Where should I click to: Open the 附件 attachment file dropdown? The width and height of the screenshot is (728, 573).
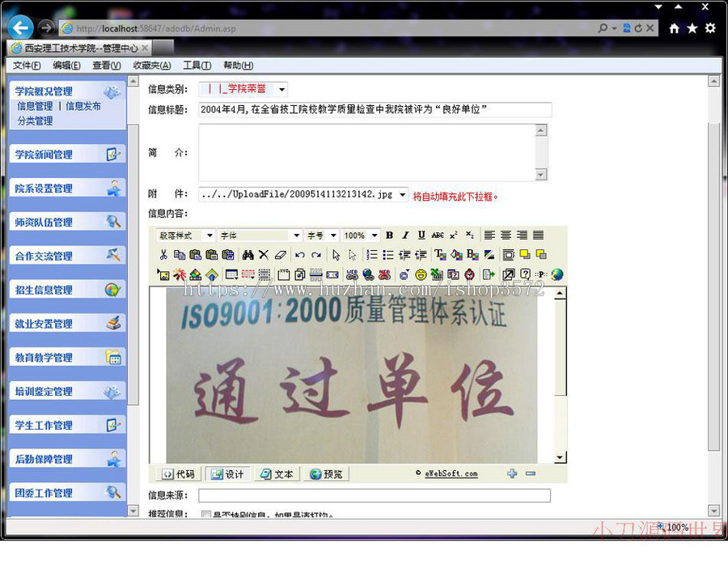tap(402, 195)
